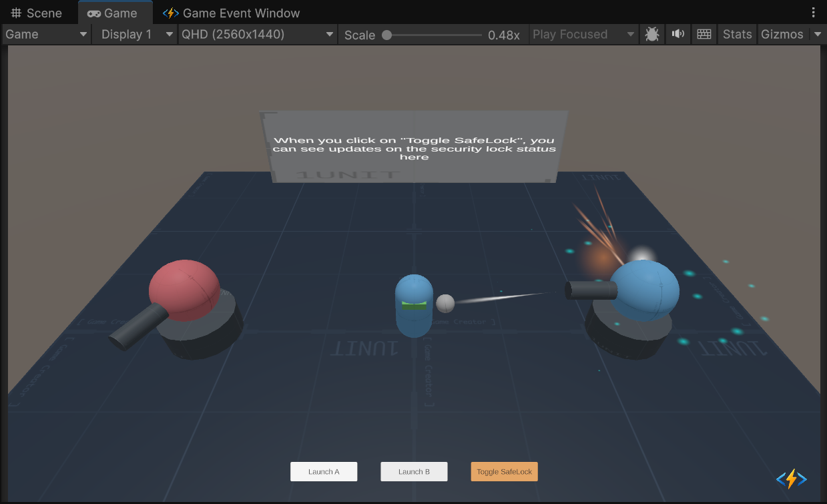Viewport: 827px width, 504px height.
Task: Open the Play Focused dropdown
Action: 583,34
